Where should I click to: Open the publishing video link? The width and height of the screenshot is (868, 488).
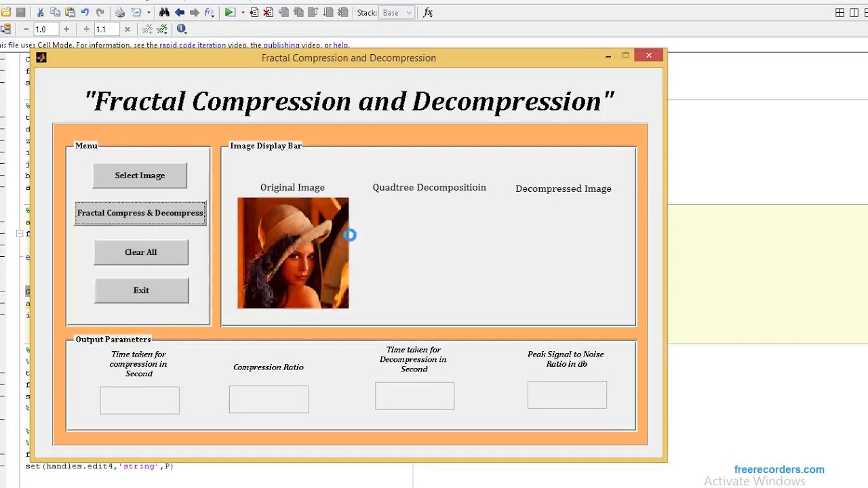(x=281, y=45)
